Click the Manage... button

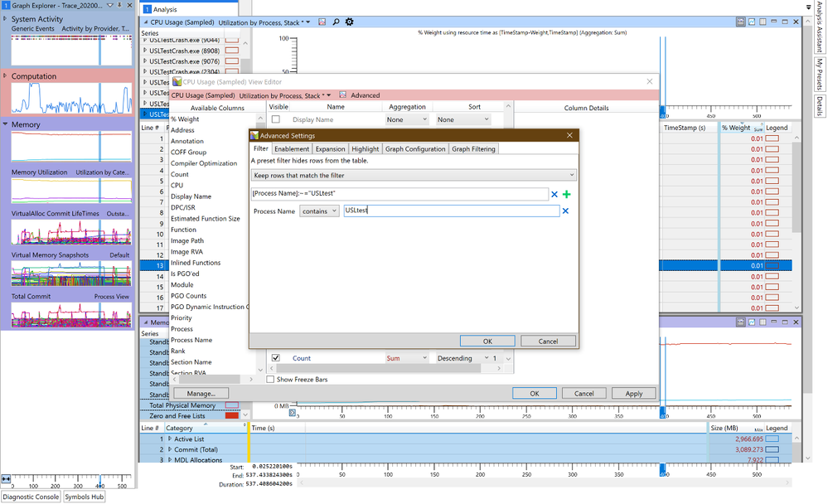(201, 394)
